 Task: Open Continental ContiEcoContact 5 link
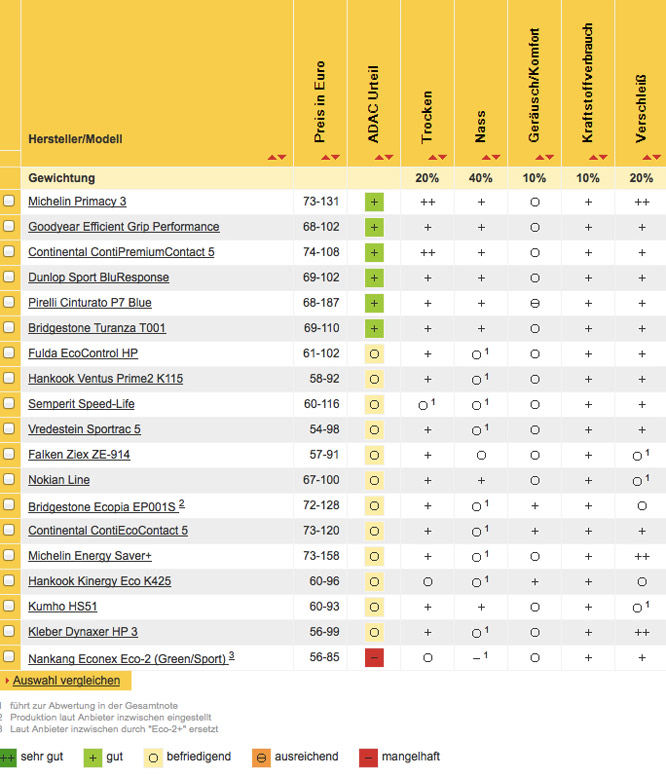(x=108, y=530)
